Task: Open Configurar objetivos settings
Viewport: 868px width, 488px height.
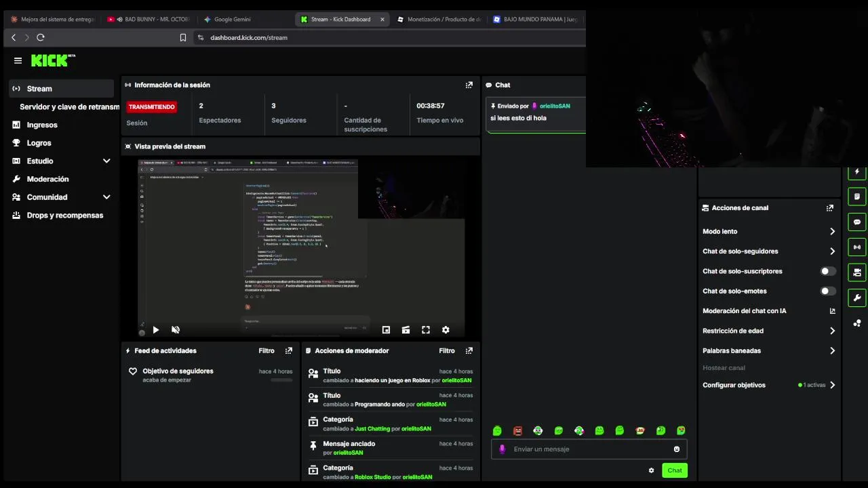Action: click(769, 385)
